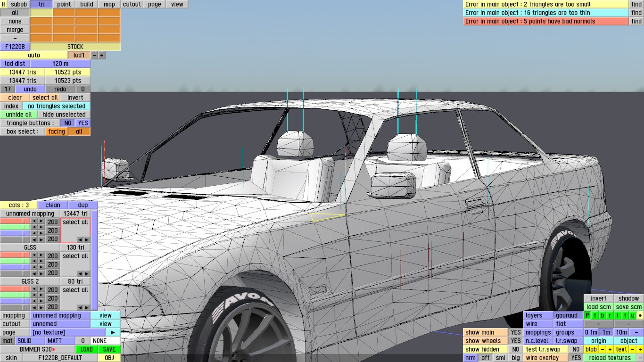Click left arrow under GLSS select all

click(x=80, y=273)
